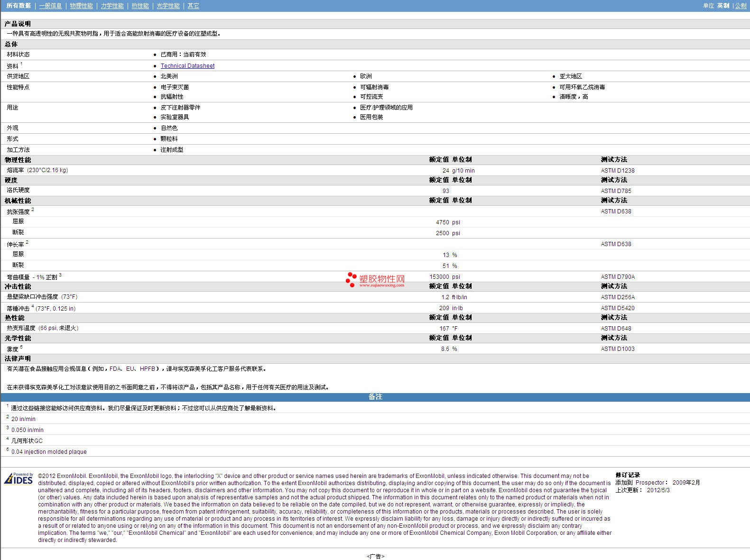Switch units to 公制
The height and width of the screenshot is (560, 750).
pos(741,6)
